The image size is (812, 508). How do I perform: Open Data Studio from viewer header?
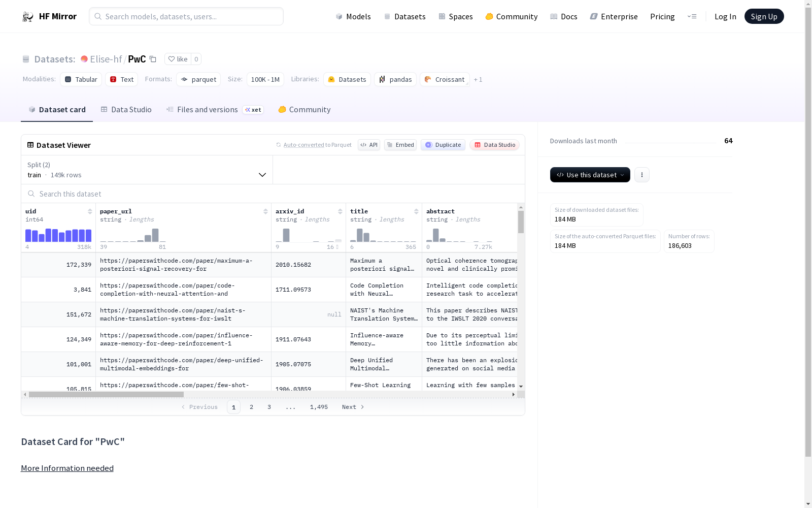tap(494, 145)
